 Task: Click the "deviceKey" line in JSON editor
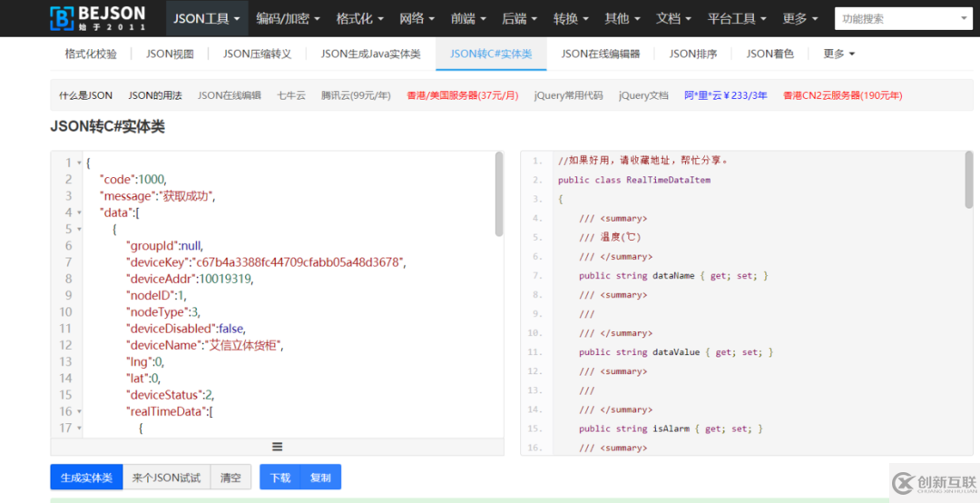point(266,262)
